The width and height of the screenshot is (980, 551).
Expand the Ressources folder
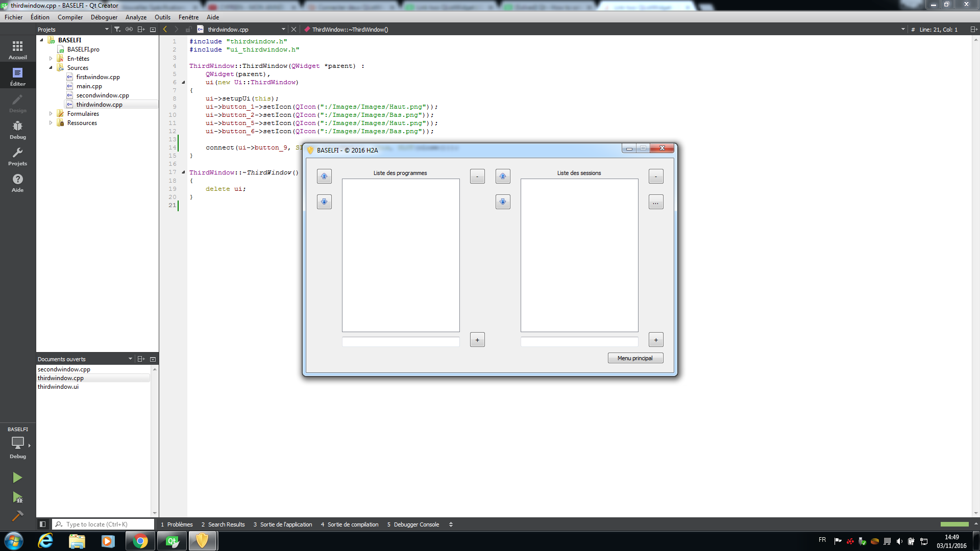coord(51,123)
